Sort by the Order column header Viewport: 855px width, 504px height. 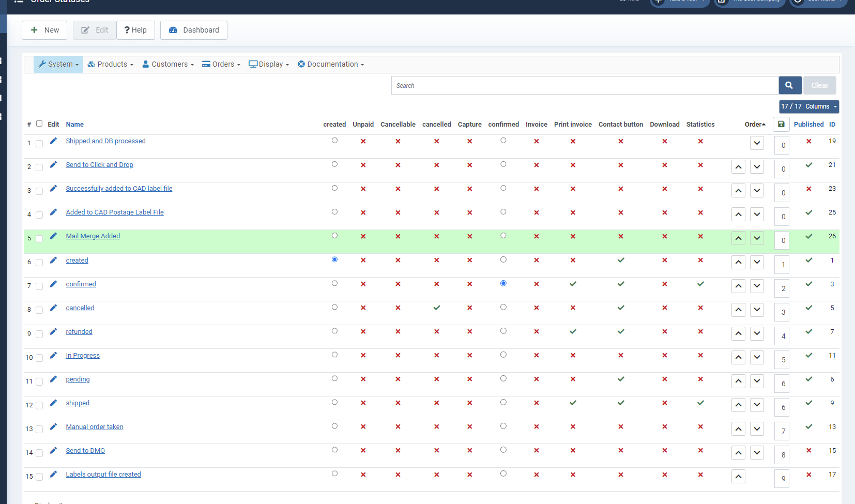tap(754, 125)
